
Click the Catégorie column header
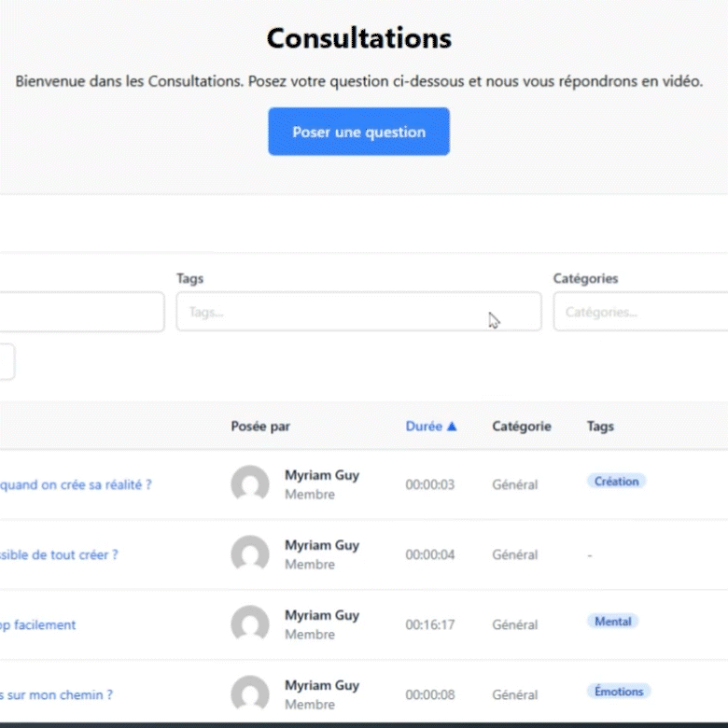(x=521, y=427)
